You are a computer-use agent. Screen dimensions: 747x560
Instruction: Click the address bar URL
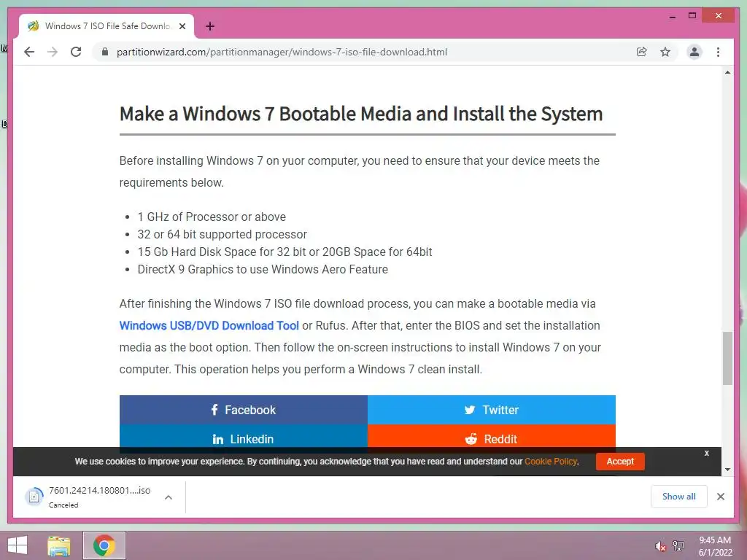(282, 52)
